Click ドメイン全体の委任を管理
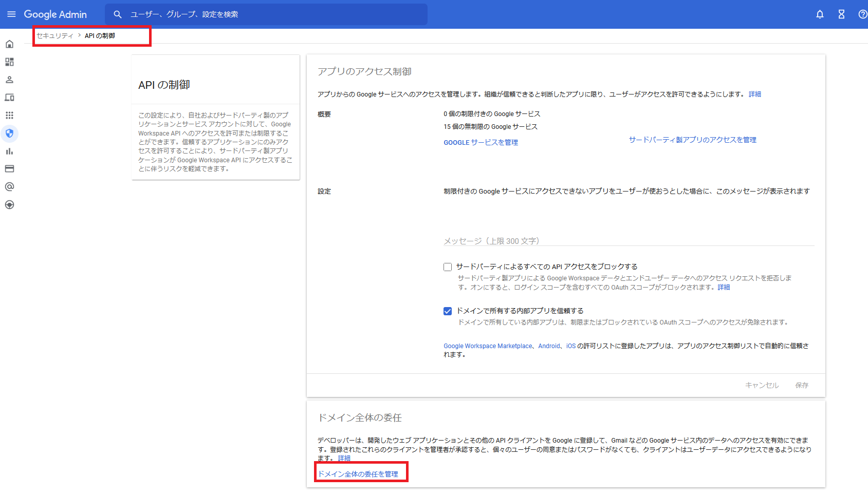The image size is (868, 495). click(358, 474)
